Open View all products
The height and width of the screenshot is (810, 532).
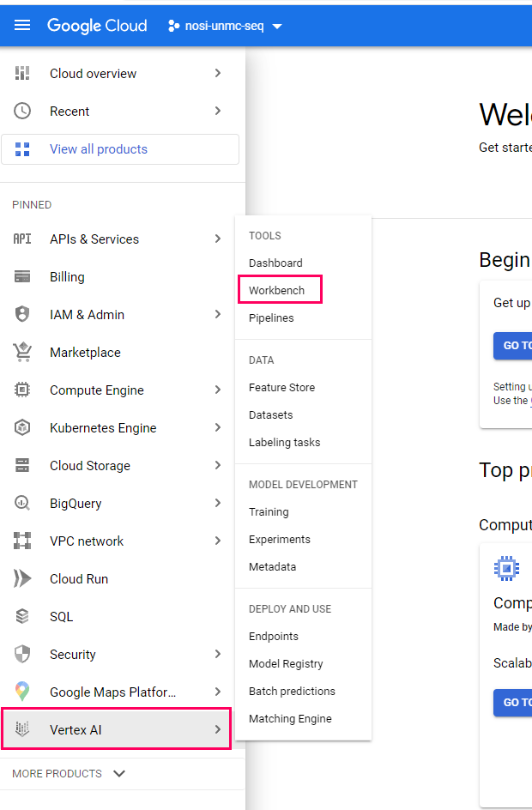click(120, 149)
